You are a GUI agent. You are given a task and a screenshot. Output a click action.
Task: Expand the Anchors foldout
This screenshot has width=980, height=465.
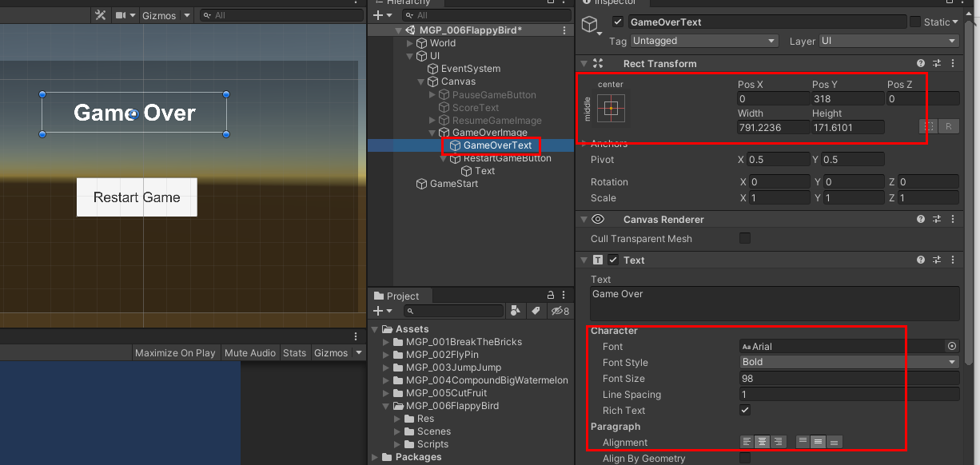[x=584, y=144]
